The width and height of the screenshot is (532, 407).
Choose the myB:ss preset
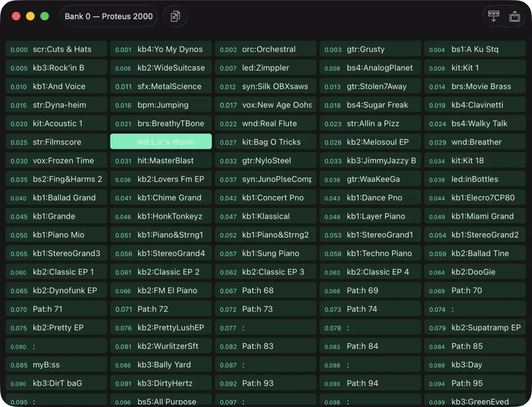56,365
